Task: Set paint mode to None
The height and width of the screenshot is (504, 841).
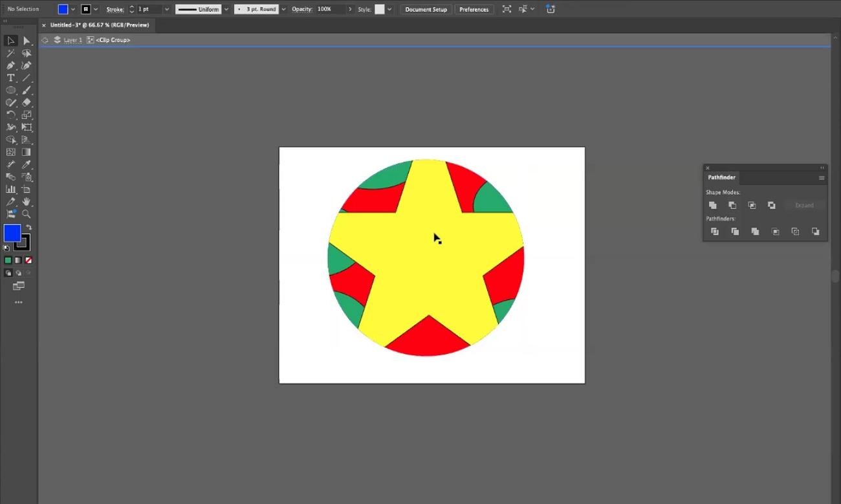Action: point(28,260)
